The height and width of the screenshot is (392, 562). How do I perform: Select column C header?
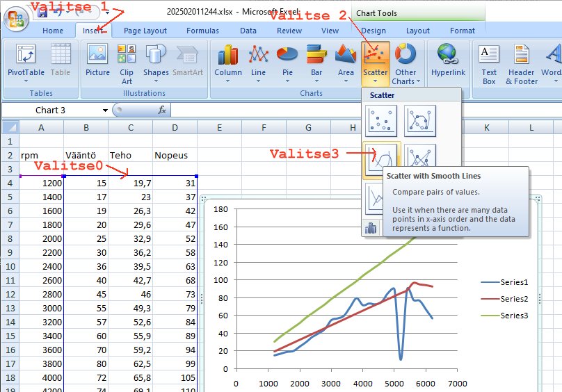pyautogui.click(x=131, y=127)
